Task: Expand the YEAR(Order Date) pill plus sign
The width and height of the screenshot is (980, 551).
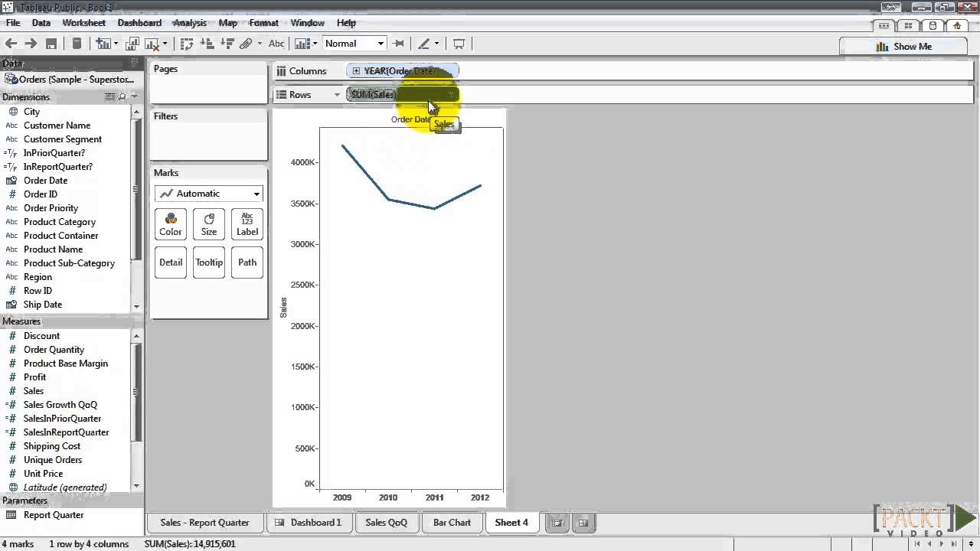Action: pos(356,71)
